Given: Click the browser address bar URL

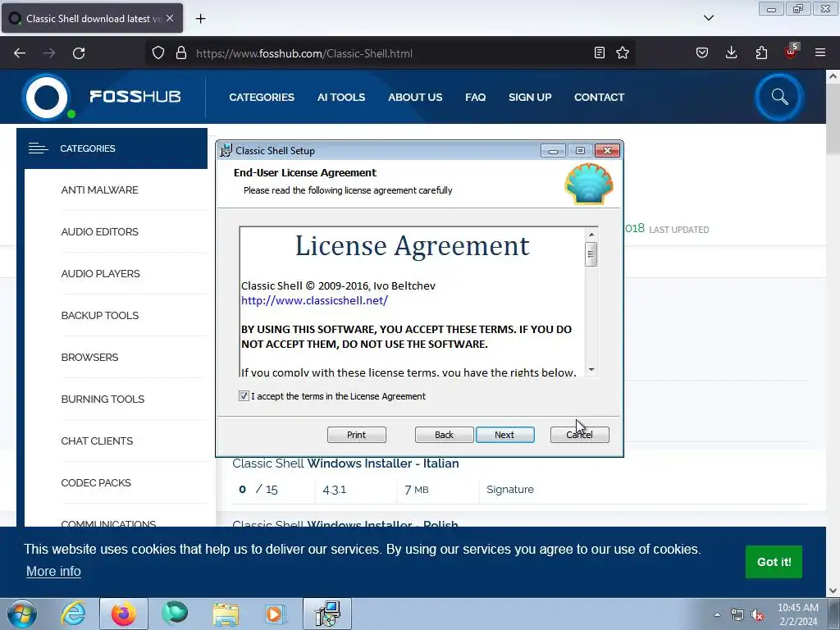Looking at the screenshot, I should tap(304, 53).
